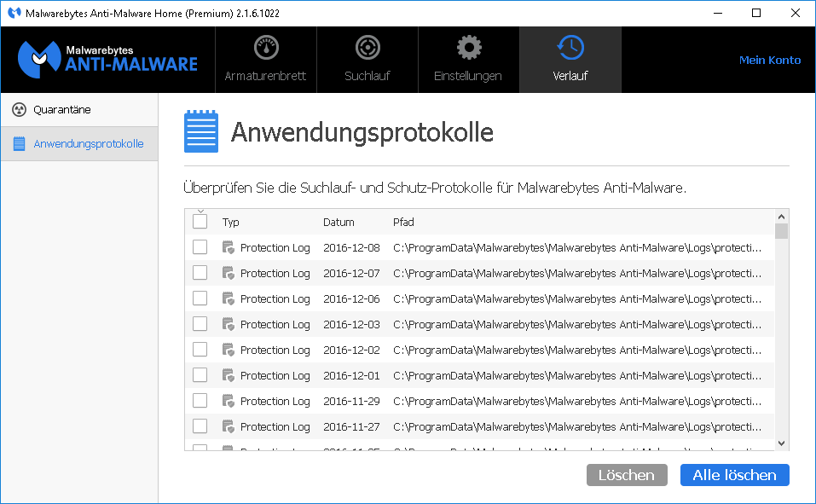816x504 pixels.
Task: Click the date 2016-12-01
Action: tap(352, 375)
